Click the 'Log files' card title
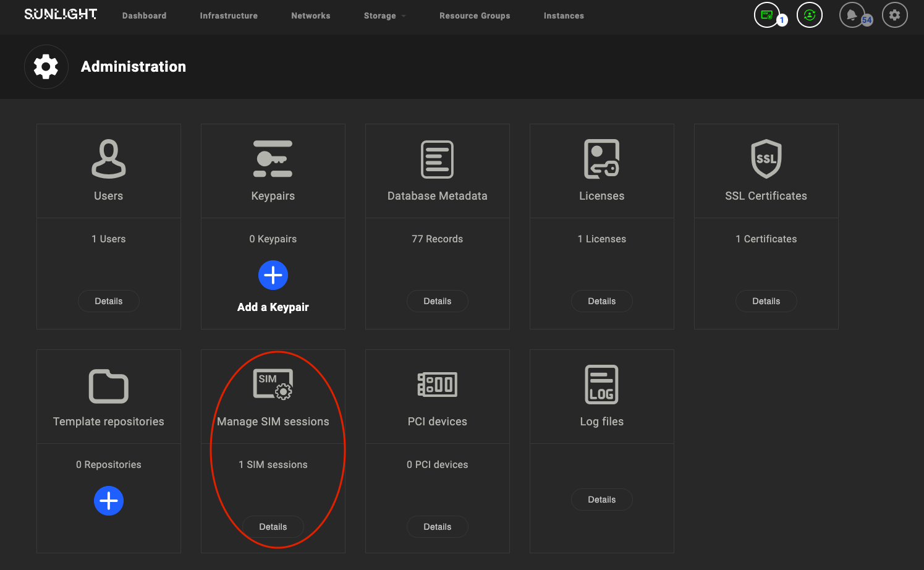924x570 pixels. click(602, 422)
